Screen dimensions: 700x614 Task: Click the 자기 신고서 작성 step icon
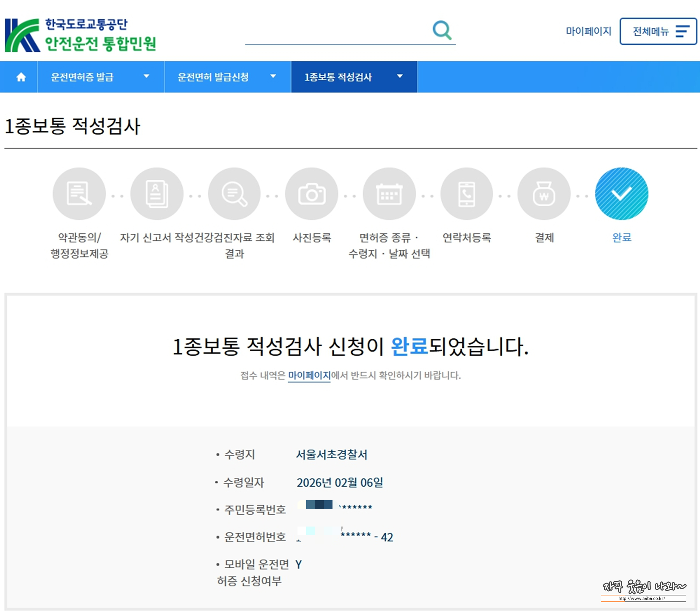coord(157,193)
